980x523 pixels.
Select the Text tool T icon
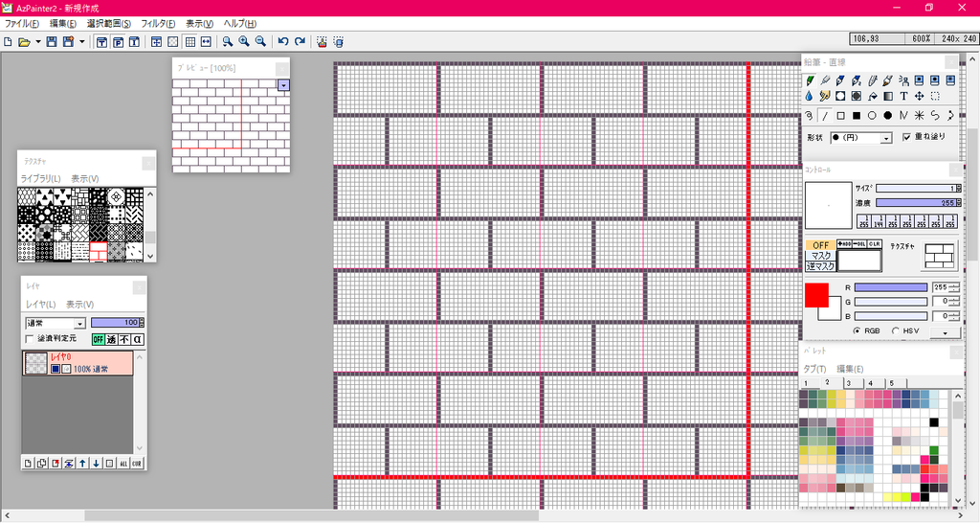[x=903, y=97]
